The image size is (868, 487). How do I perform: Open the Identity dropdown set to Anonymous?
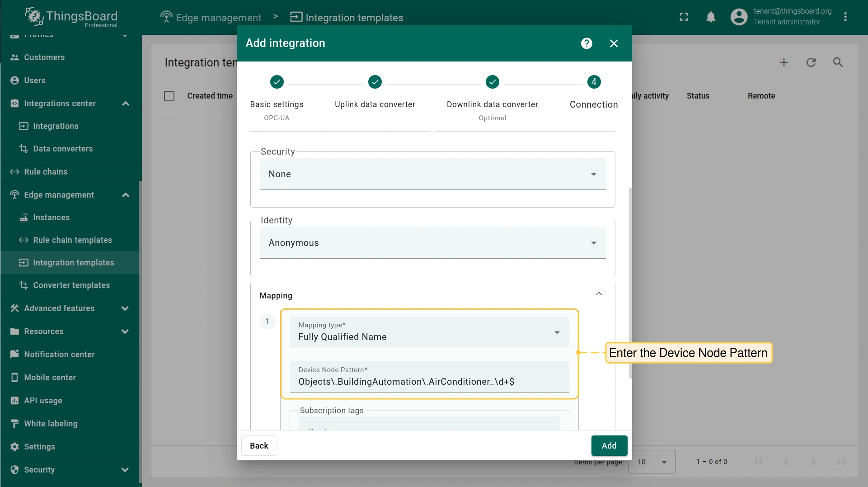pos(432,243)
